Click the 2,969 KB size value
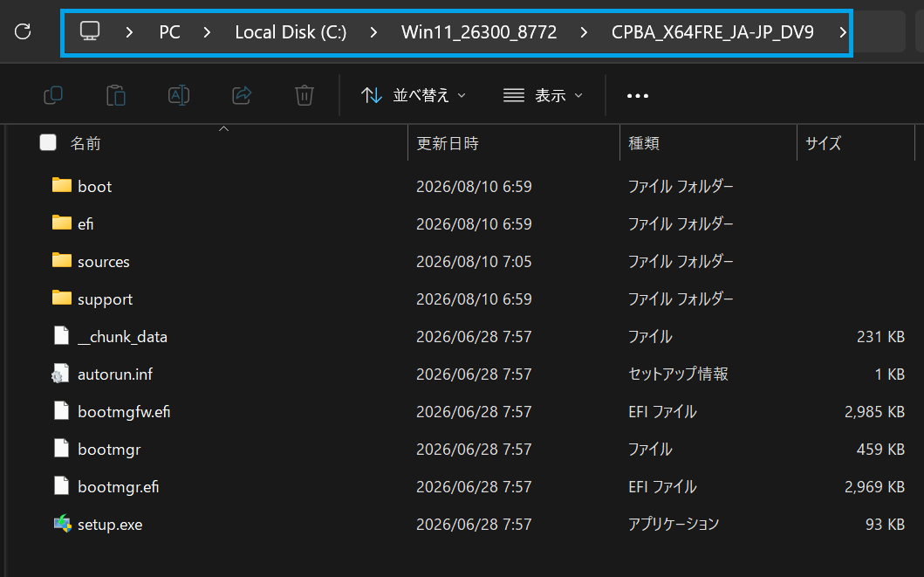Viewport: 924px width, 577px height. pyautogui.click(x=874, y=487)
